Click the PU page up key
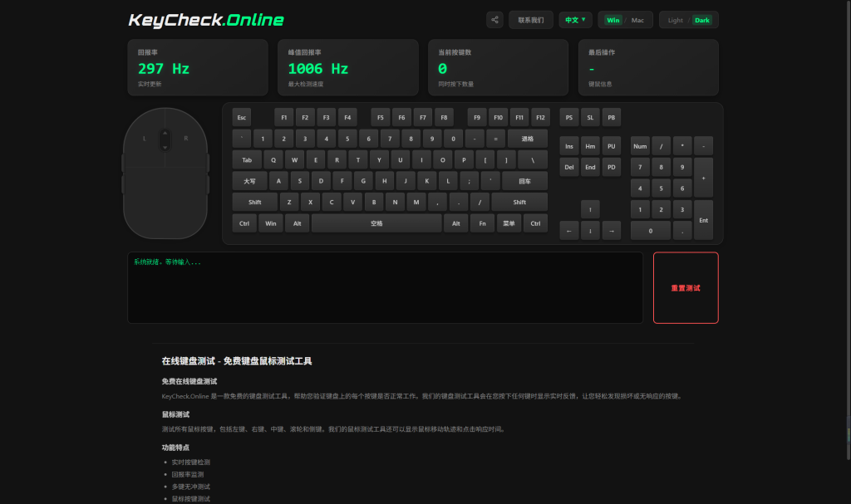The height and width of the screenshot is (504, 851). (x=611, y=146)
